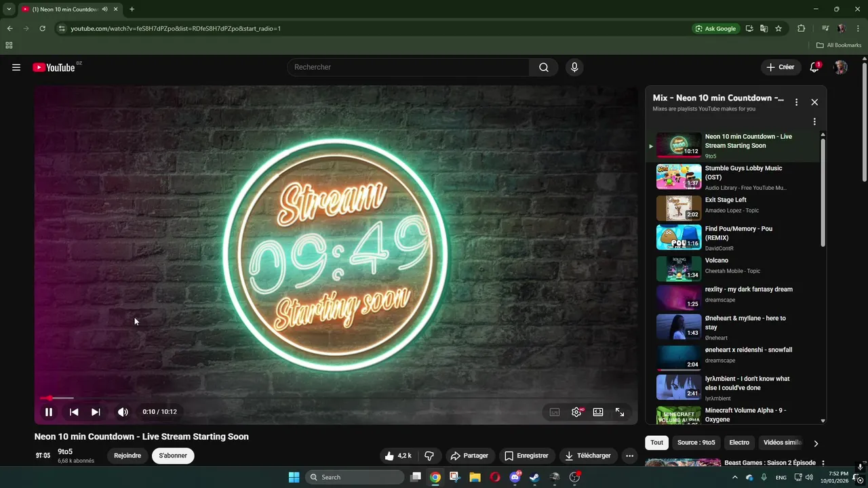Screen dimensions: 868x488
Task: Click the Créer button
Action: [781, 67]
